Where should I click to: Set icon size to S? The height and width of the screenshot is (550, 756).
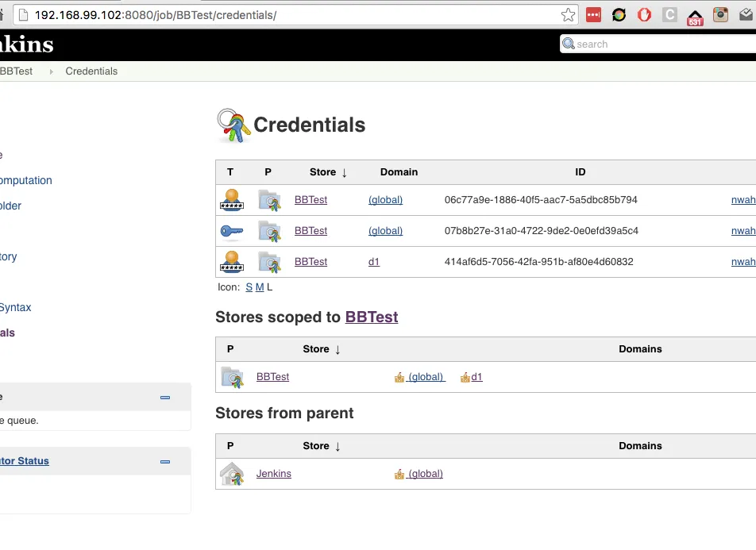coord(249,287)
